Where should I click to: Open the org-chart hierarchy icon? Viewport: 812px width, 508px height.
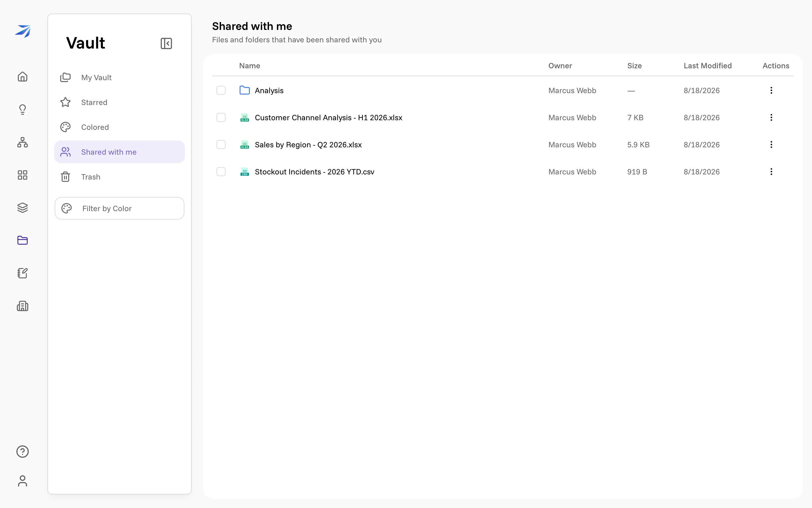click(x=23, y=142)
